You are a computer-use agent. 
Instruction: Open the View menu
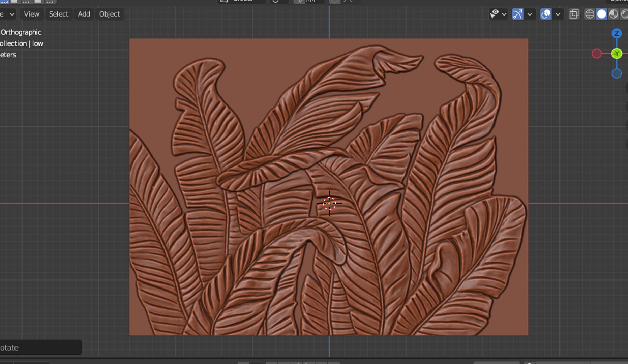pyautogui.click(x=31, y=14)
